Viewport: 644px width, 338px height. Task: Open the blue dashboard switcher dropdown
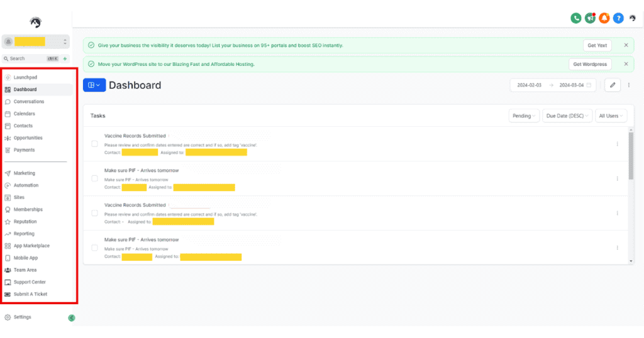94,85
